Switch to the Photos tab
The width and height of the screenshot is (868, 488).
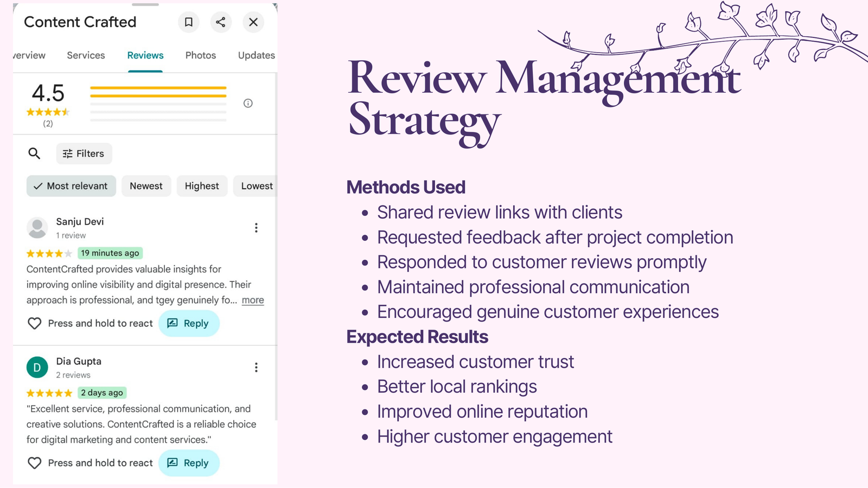point(201,55)
